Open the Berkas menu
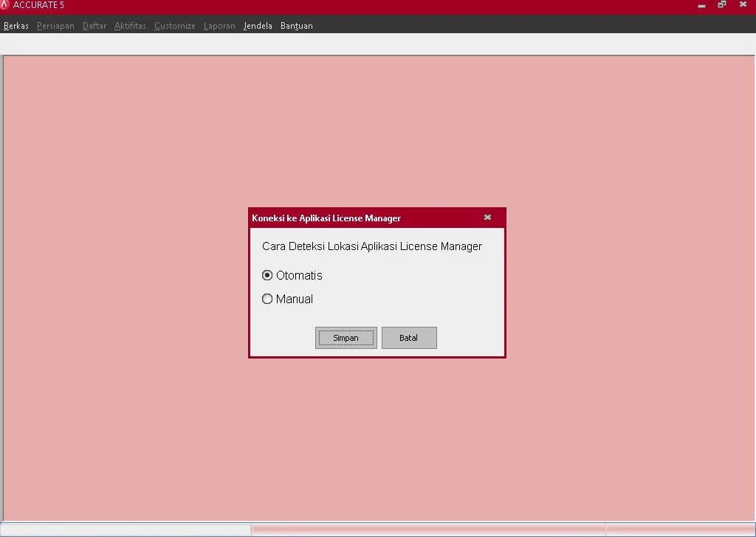The image size is (756, 537). click(x=16, y=26)
